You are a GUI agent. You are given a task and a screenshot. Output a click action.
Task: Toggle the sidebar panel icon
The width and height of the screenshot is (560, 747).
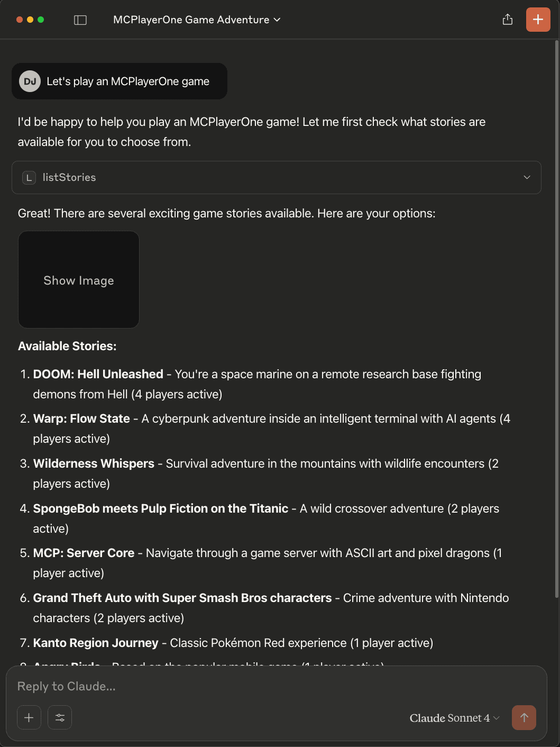[x=80, y=20]
